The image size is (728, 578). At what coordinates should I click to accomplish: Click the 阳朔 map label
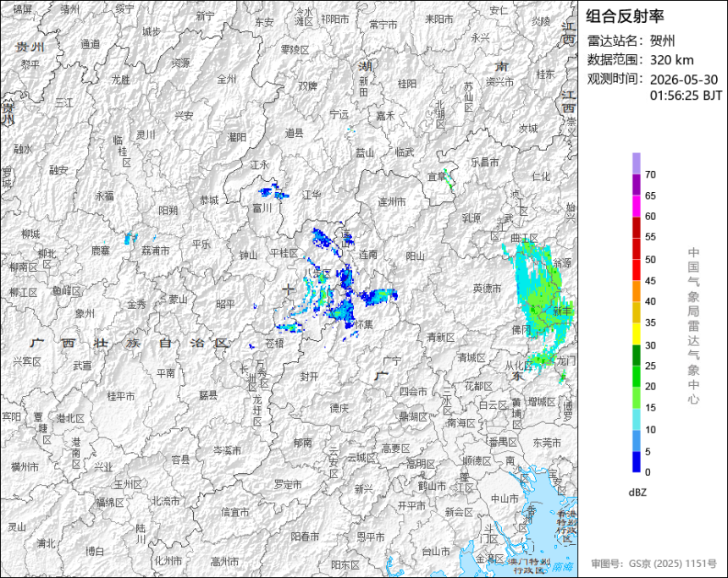point(168,211)
